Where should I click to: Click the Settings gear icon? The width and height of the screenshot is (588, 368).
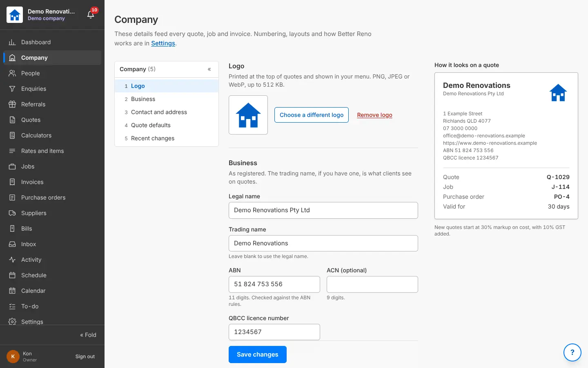click(x=12, y=322)
